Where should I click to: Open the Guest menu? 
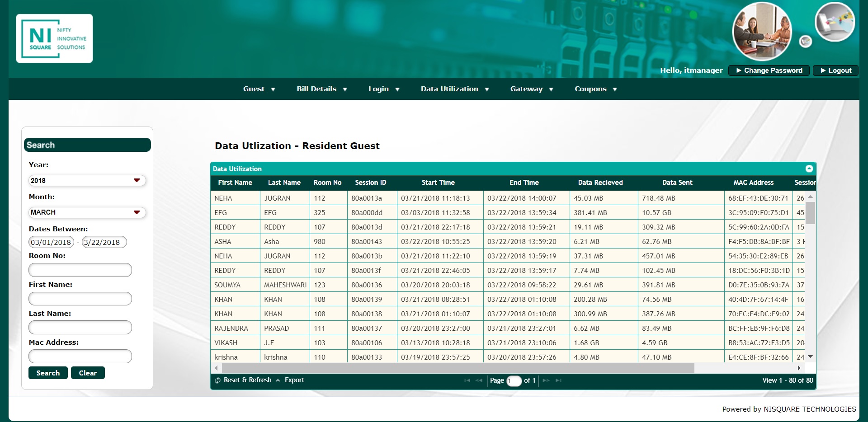point(259,89)
